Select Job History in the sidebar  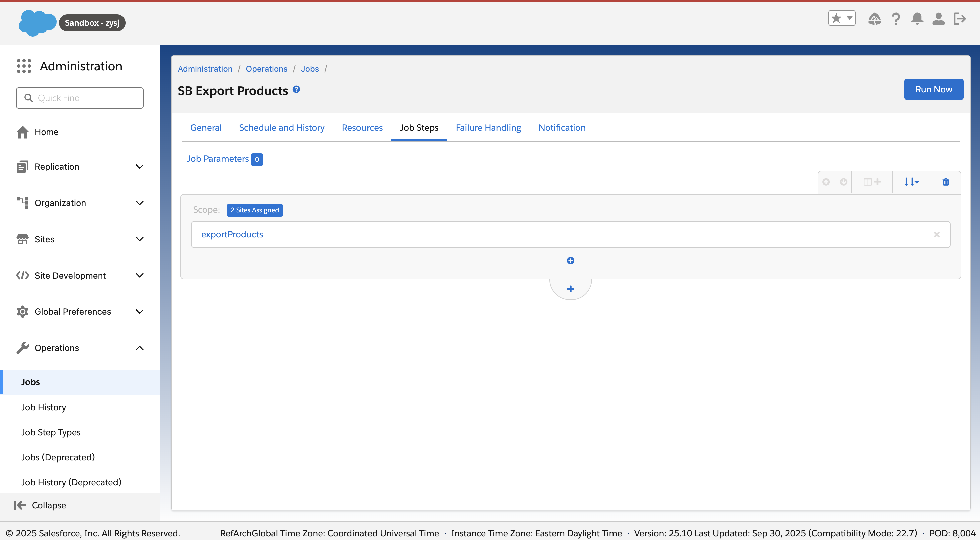[x=43, y=407]
